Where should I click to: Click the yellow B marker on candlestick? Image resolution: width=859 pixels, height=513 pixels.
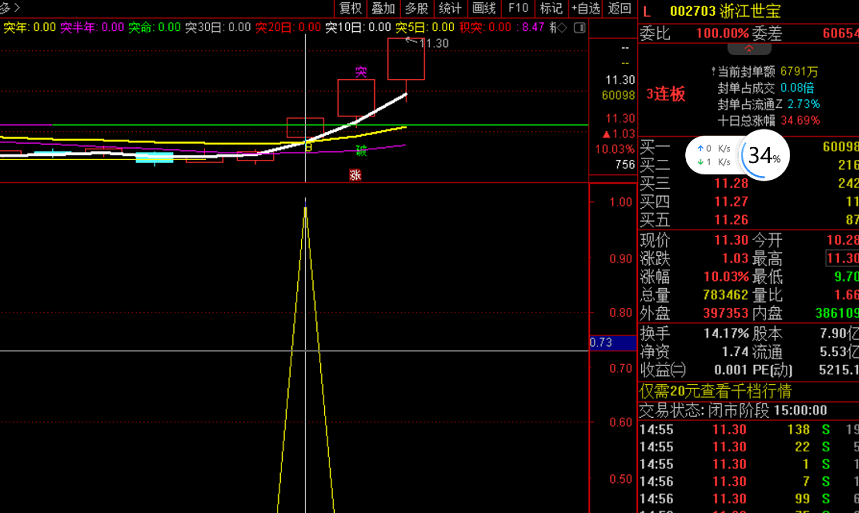pos(308,147)
